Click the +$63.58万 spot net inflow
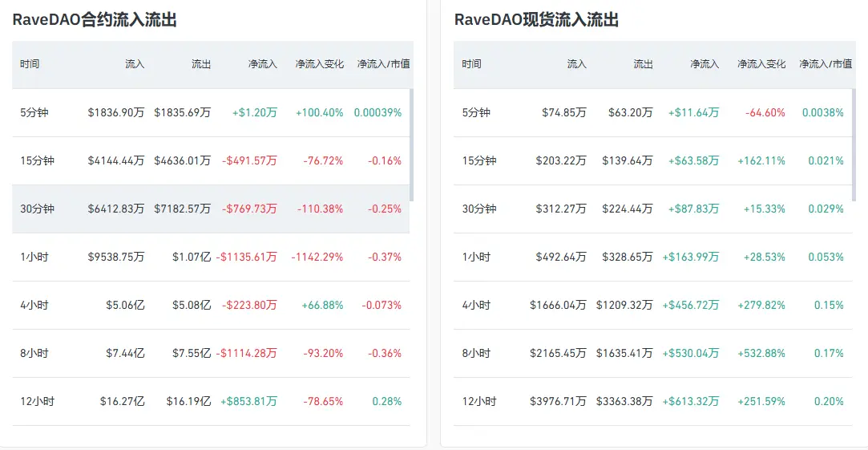Screen dimensions: 868x450 pos(693,160)
